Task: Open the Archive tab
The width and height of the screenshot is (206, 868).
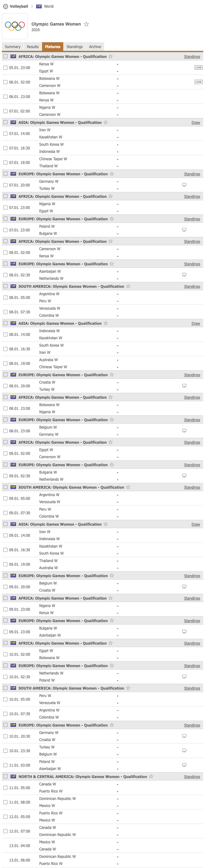Action: pos(95,47)
